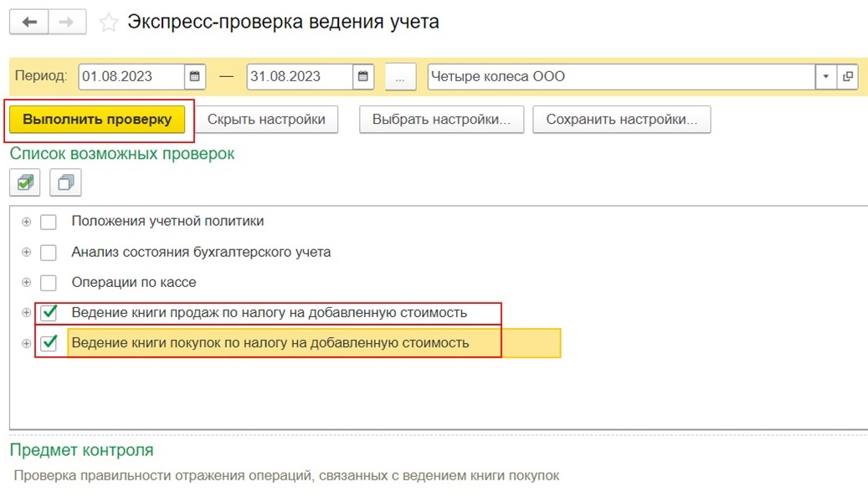Viewport: 868px width, 497px height.
Task: Click the Скрыть настройки button
Action: pyautogui.click(x=266, y=120)
